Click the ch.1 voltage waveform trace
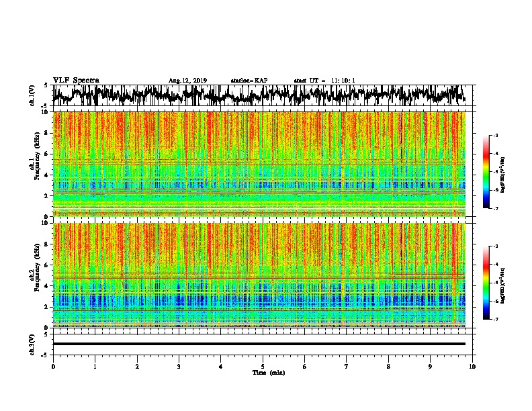The height and width of the screenshot is (411, 532). [259, 95]
